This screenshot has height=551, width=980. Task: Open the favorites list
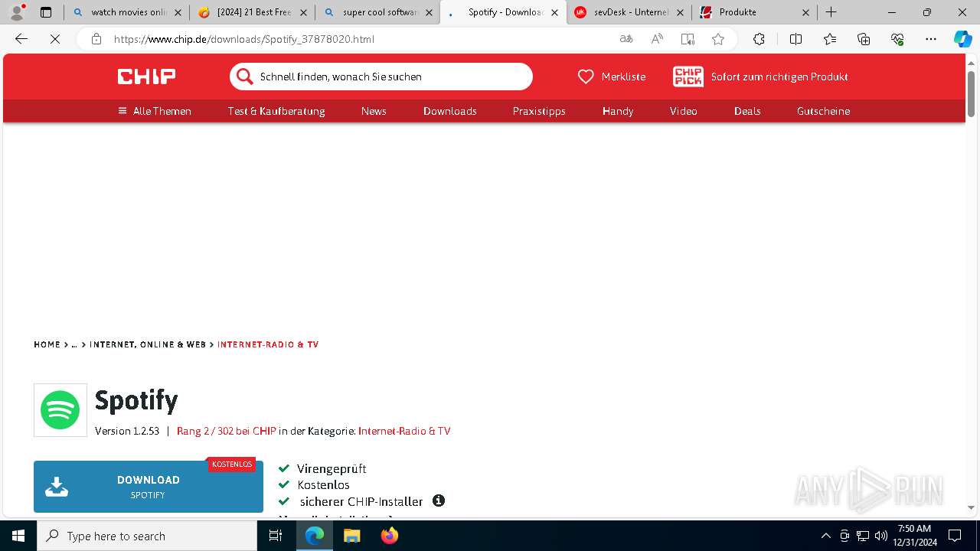[830, 39]
